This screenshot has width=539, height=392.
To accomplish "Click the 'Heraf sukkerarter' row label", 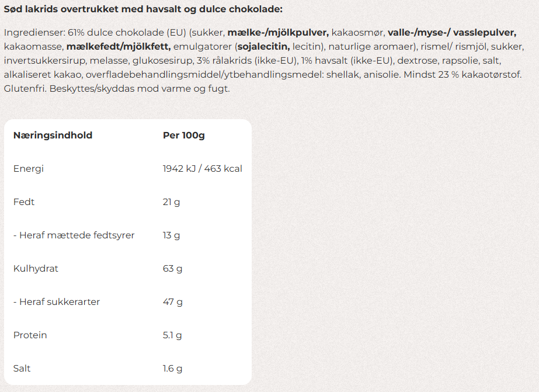I will (x=56, y=302).
